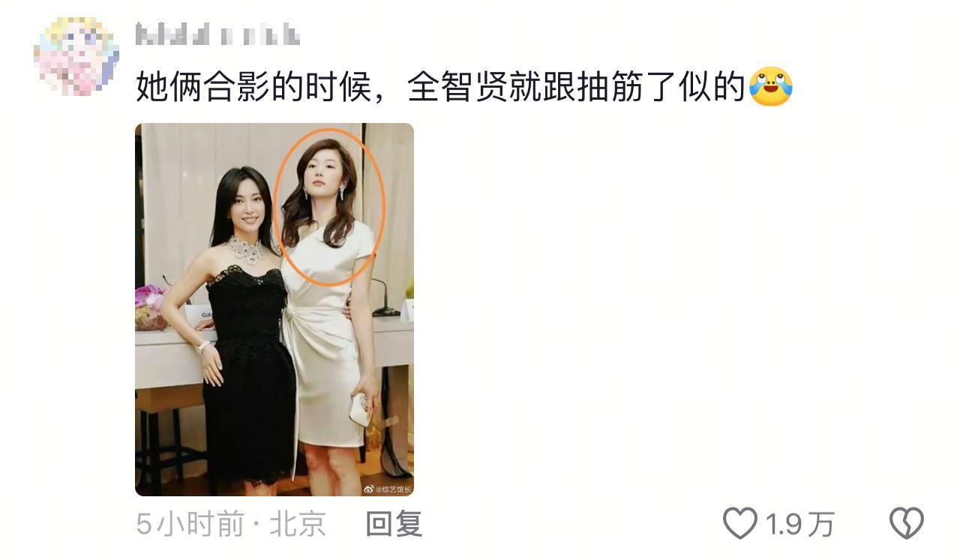This screenshot has height=560, width=963.
Task: Open the blurred commenter username
Action: 217,34
